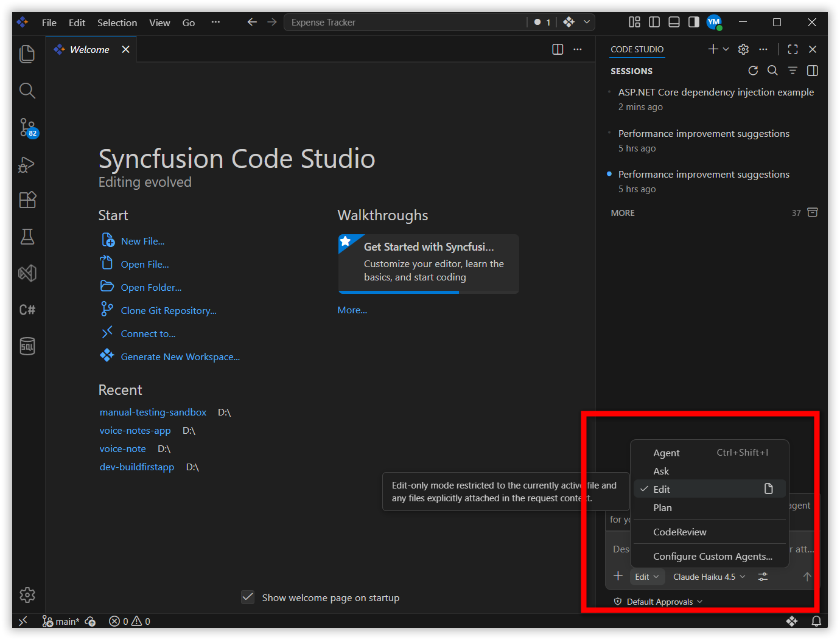Open the C# view in activity bar
This screenshot has width=840, height=640.
[27, 310]
